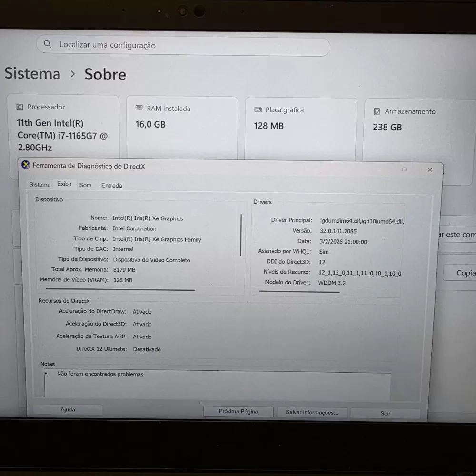Click the Ajuda button
The width and height of the screenshot is (476, 476).
point(68,409)
